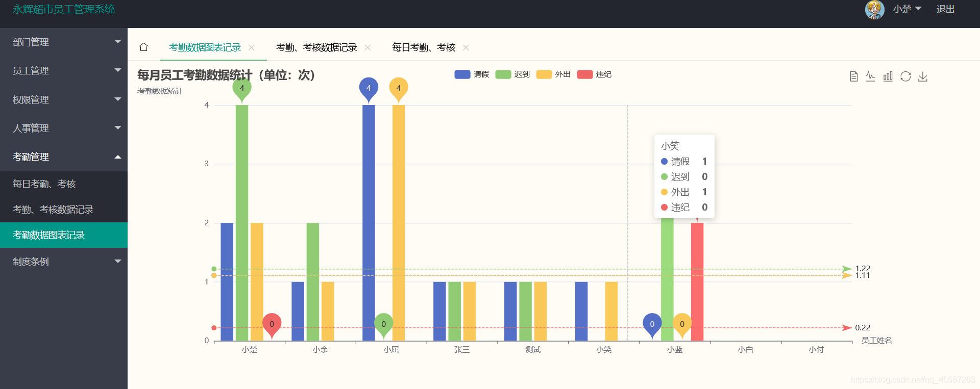
Task: Click the green max marker 4 pin
Action: [242, 88]
